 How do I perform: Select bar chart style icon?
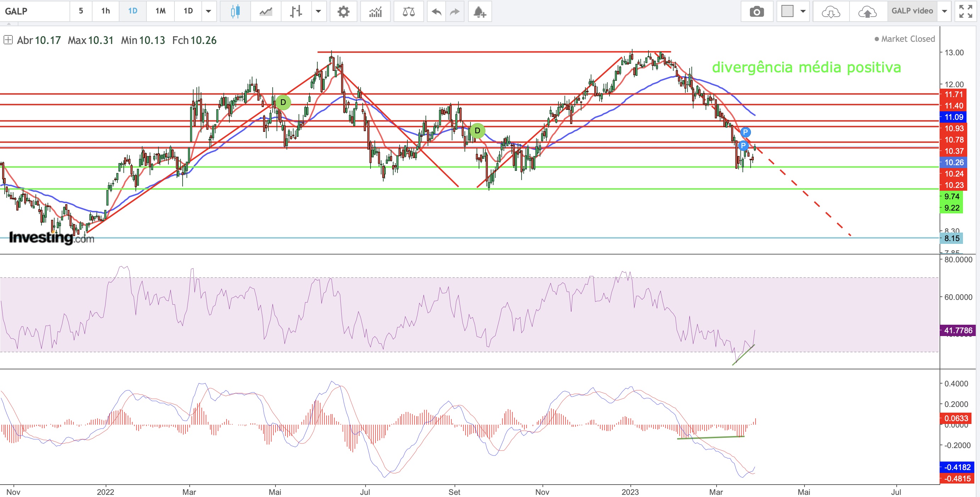296,11
